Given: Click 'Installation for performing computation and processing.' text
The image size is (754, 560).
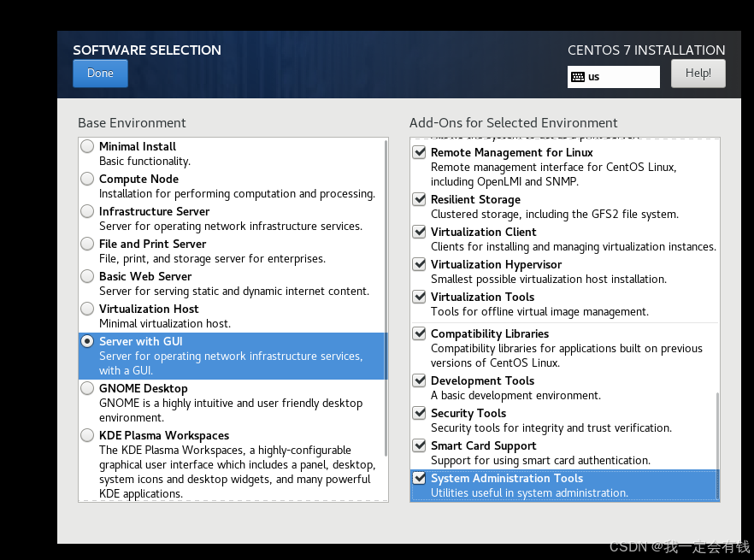Looking at the screenshot, I should click(x=237, y=194).
